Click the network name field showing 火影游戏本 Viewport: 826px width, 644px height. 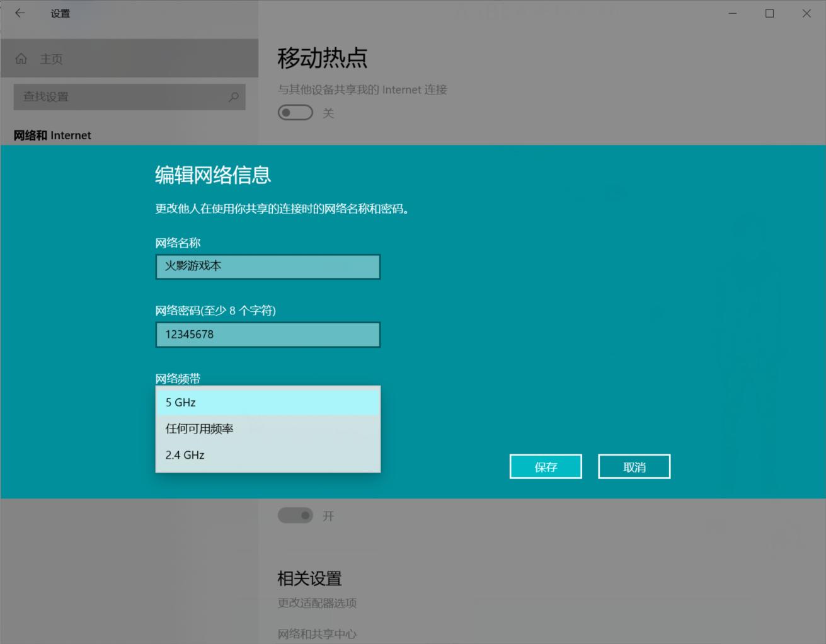pyautogui.click(x=268, y=266)
